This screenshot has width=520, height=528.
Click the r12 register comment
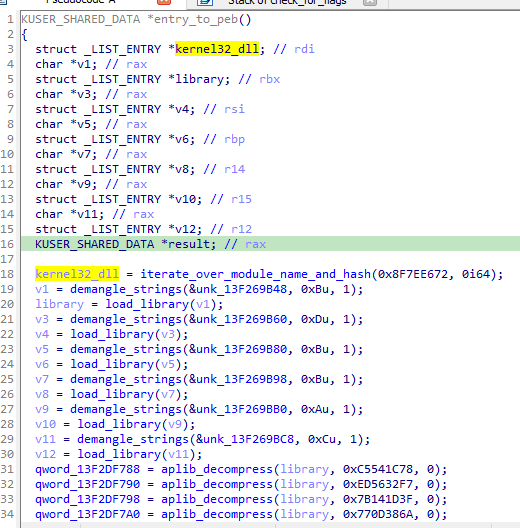(x=241, y=229)
